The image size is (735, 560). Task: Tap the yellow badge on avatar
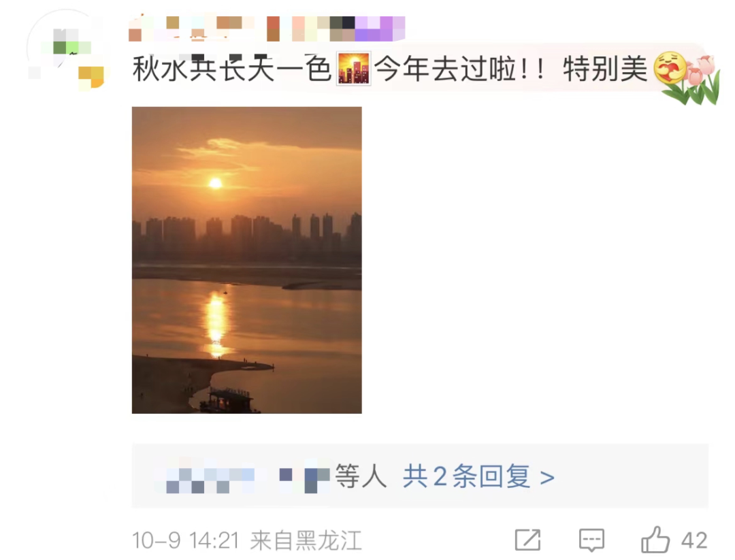[x=91, y=77]
